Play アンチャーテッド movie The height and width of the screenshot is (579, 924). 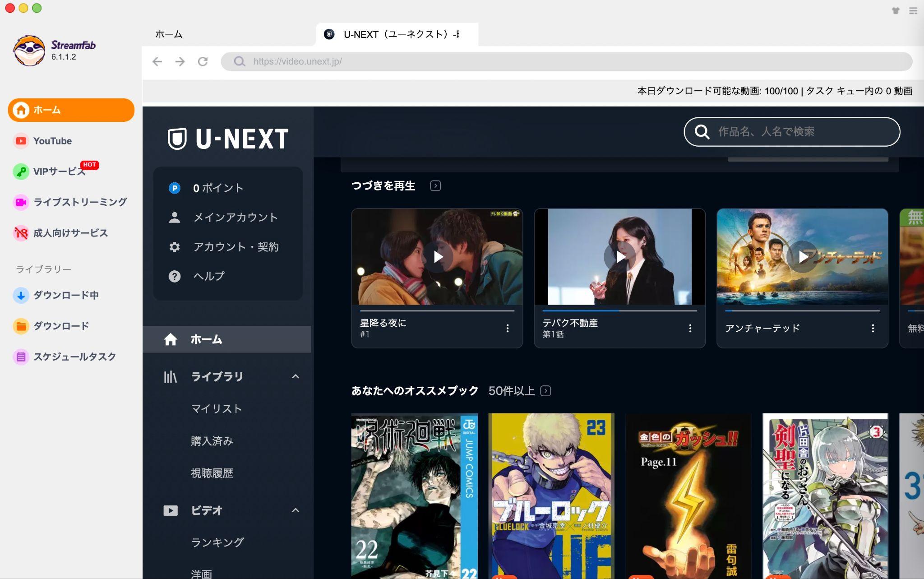coord(803,257)
